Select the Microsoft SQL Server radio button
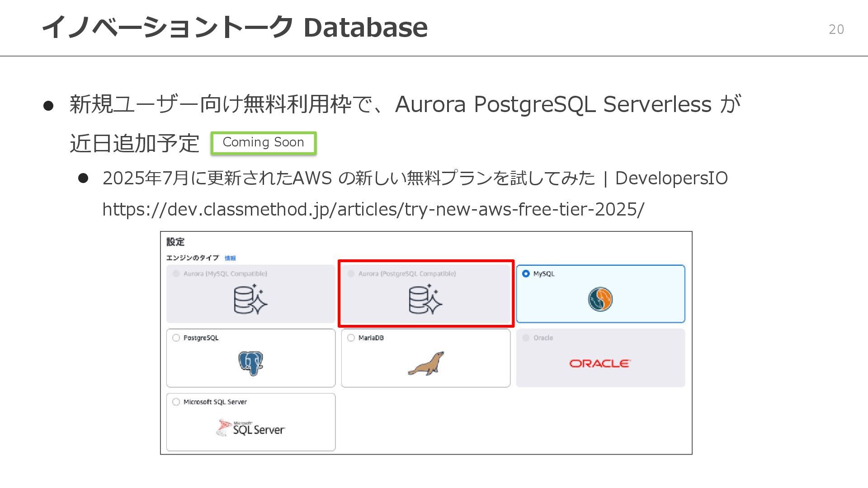The width and height of the screenshot is (868, 488). coord(176,402)
